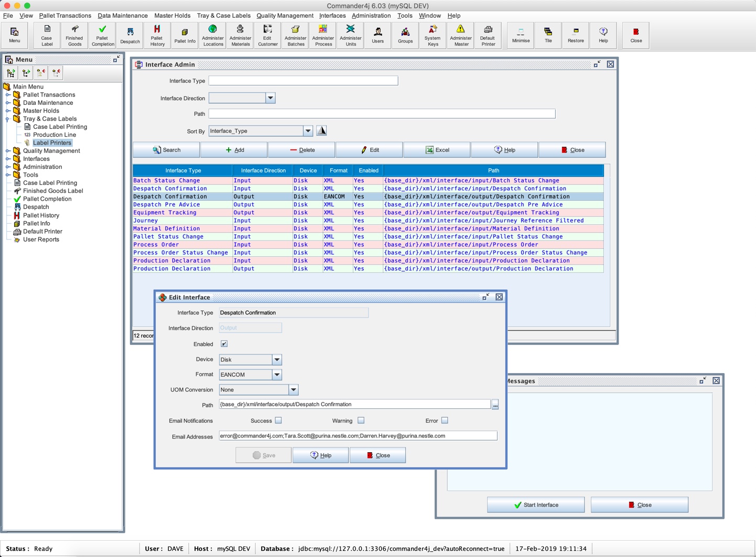Click the sort order toggle icon beside Sort By
Screen dimensions: 756x557
click(322, 131)
